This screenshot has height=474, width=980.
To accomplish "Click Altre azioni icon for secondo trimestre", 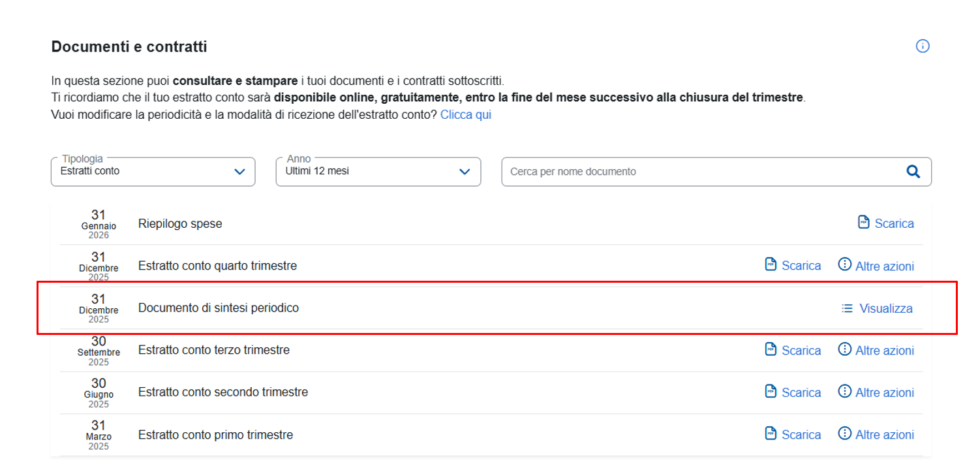I will 844,392.
